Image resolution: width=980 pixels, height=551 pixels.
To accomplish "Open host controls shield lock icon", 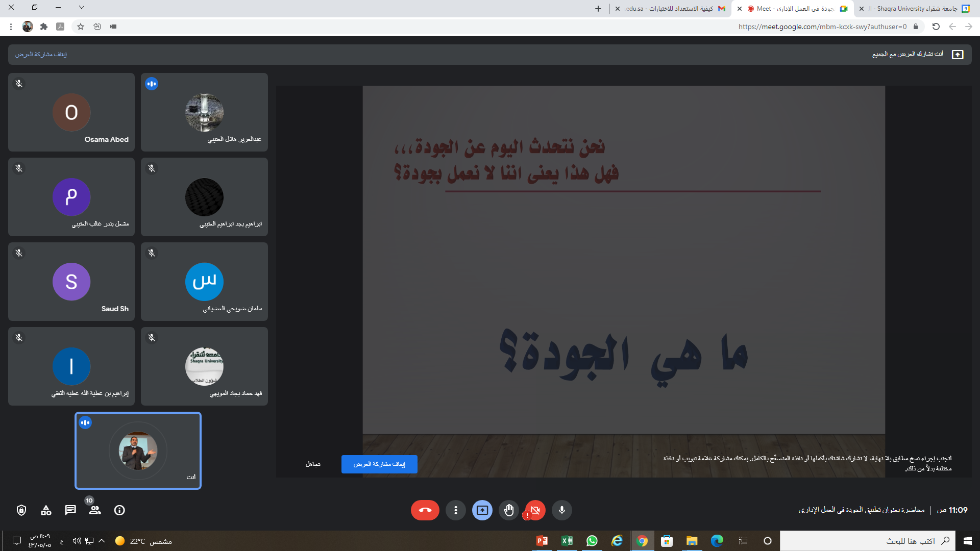I will click(21, 510).
